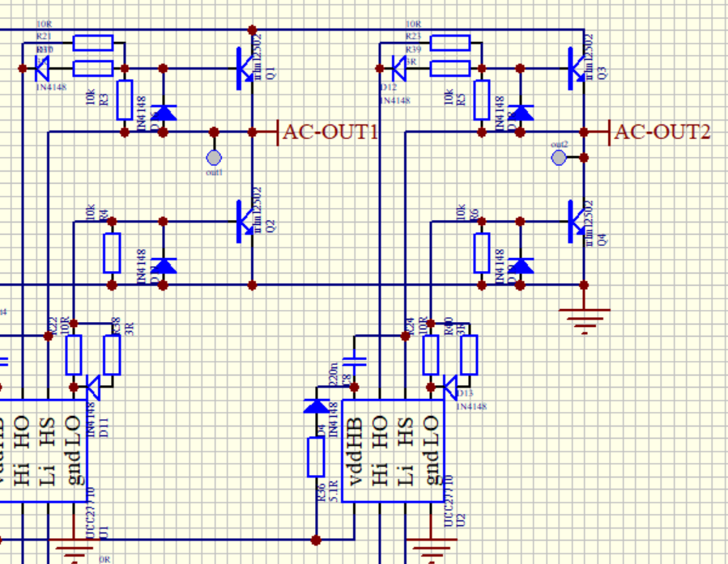Screen dimensions: 728x564
Task: Select resistor R36 5.1R body
Action: (316, 457)
